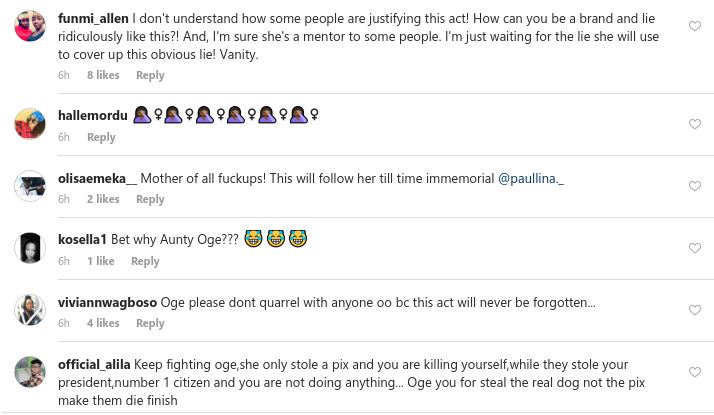View the 8 likes on funmi_allen's comment

[x=103, y=75]
